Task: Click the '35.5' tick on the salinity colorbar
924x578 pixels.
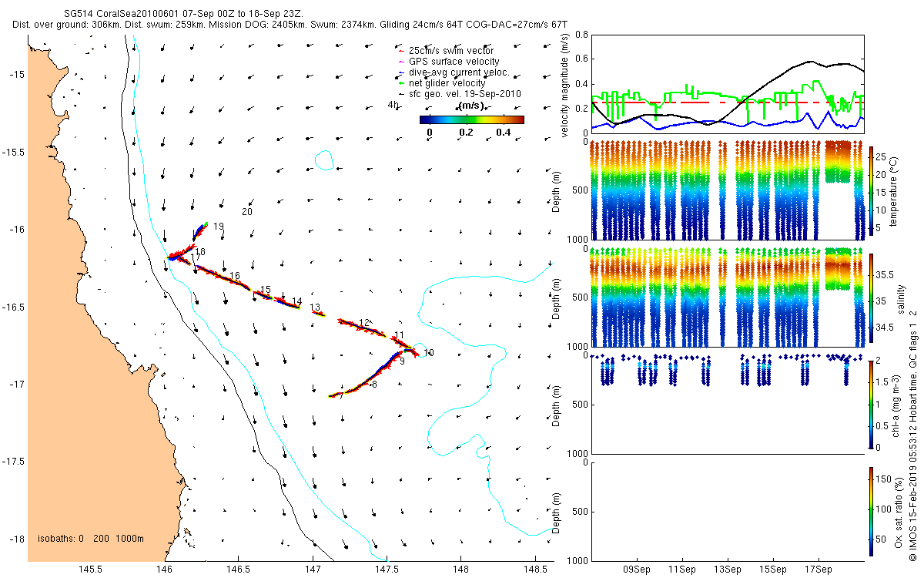Action: (885, 274)
